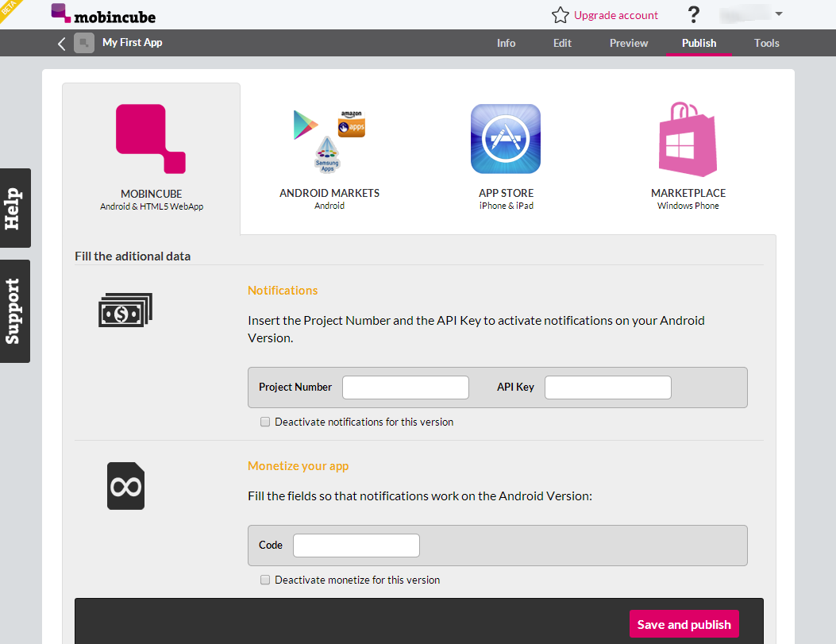Open the Tools tab
This screenshot has height=644, width=836.
pyautogui.click(x=766, y=43)
